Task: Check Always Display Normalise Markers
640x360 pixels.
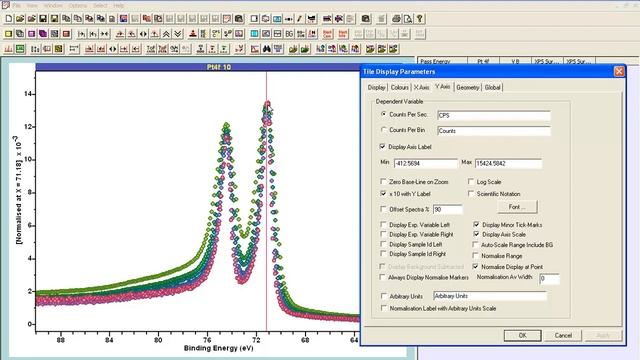Action: coord(382,277)
